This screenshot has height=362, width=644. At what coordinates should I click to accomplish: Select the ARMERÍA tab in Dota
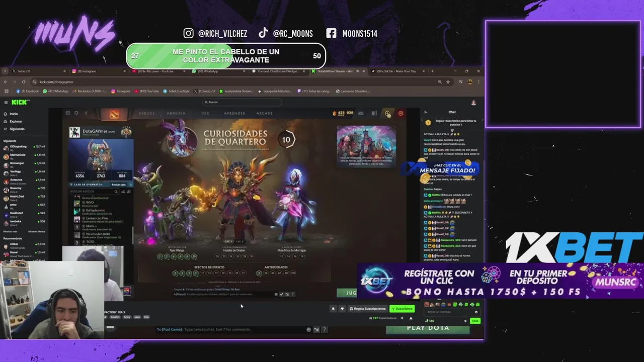pyautogui.click(x=176, y=113)
